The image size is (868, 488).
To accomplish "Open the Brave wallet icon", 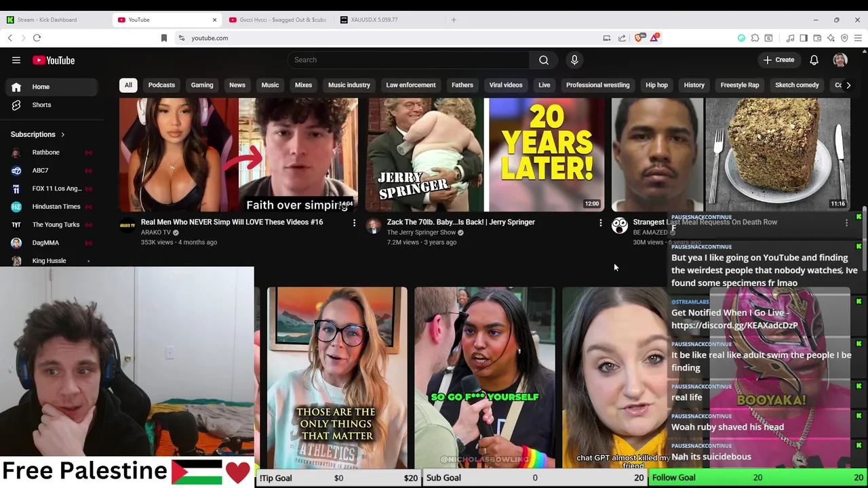I will (817, 38).
